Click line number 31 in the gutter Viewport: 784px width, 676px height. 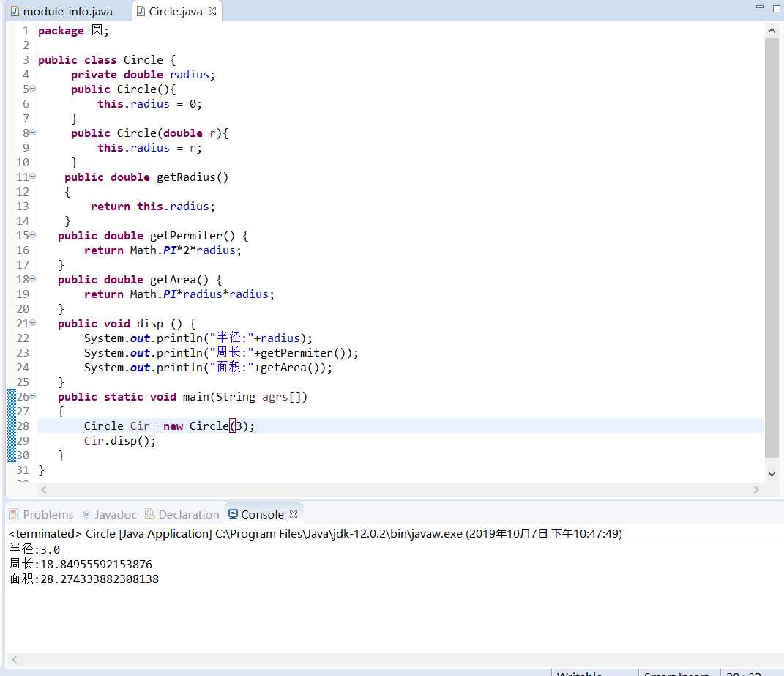tap(23, 470)
